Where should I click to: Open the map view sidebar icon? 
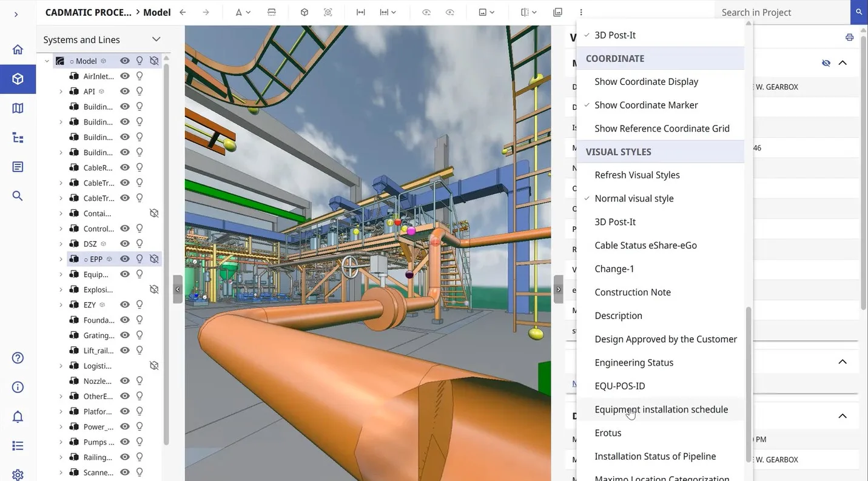(18, 109)
